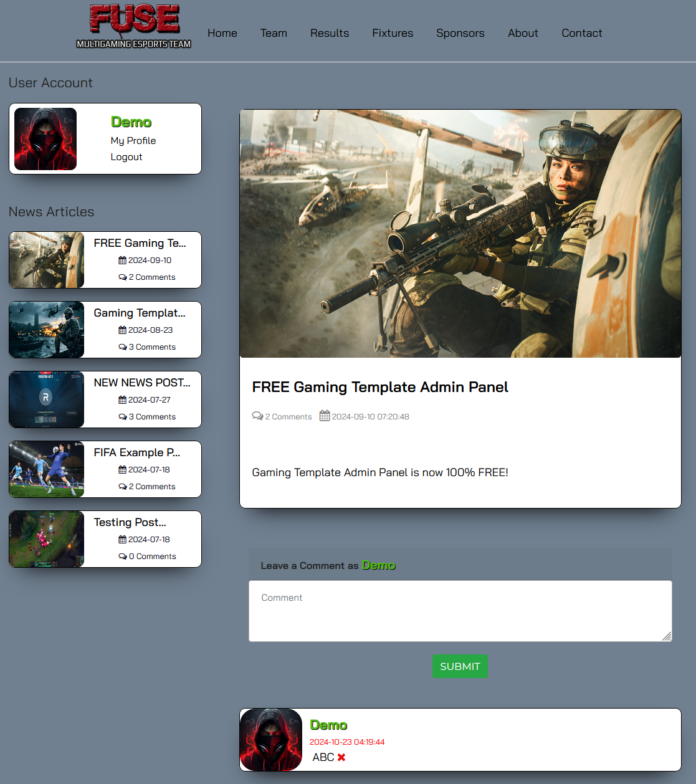Open the Home menu item
Viewport: 696px width, 784px height.
[x=222, y=33]
